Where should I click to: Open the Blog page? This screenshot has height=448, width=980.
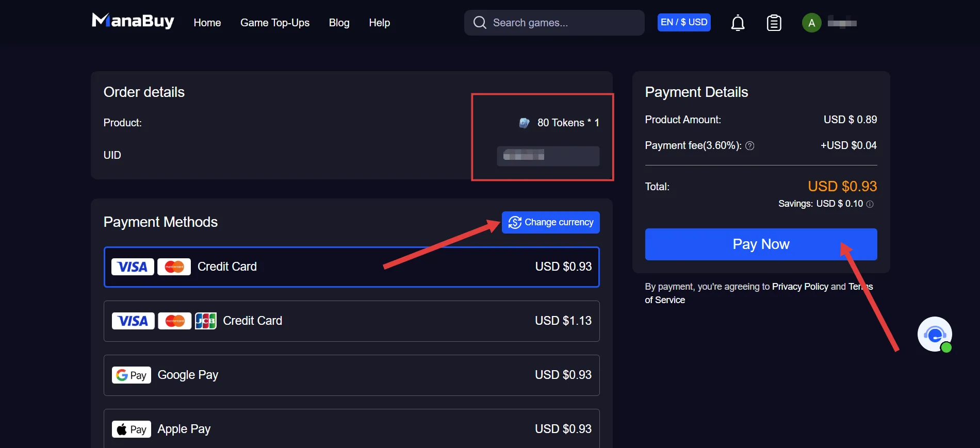339,23
